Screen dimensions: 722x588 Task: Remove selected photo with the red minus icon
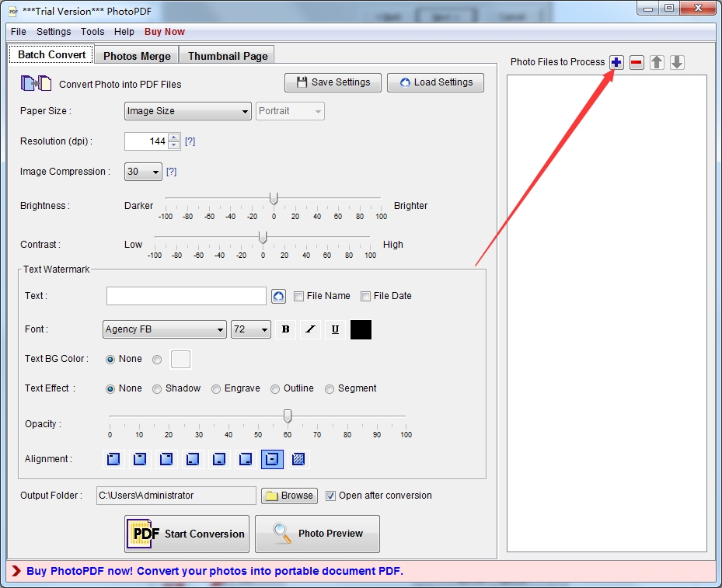click(637, 62)
